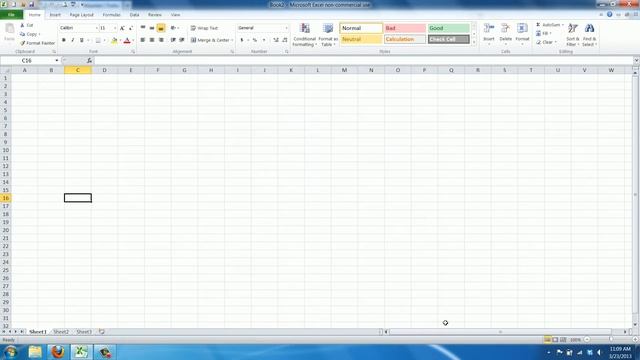Screen dimensions: 640x360
Task: Apply the Neutral cell style
Action: pos(361,39)
